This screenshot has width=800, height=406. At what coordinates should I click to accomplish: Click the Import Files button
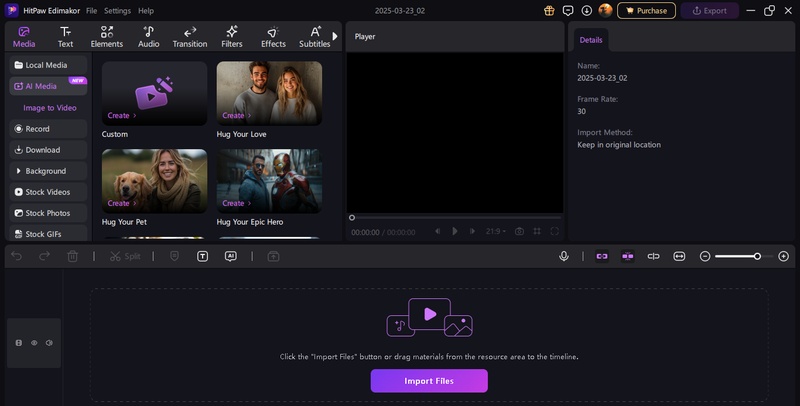point(429,381)
